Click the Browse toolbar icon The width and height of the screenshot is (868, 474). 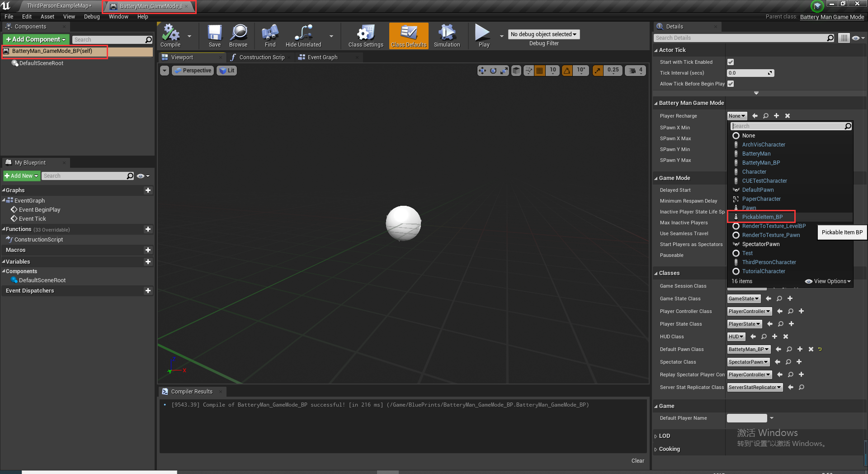(238, 36)
